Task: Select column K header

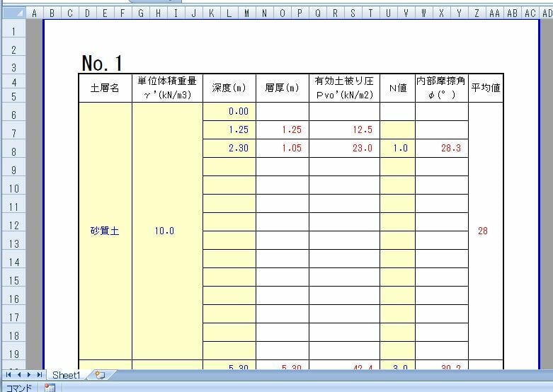Action: (211, 13)
